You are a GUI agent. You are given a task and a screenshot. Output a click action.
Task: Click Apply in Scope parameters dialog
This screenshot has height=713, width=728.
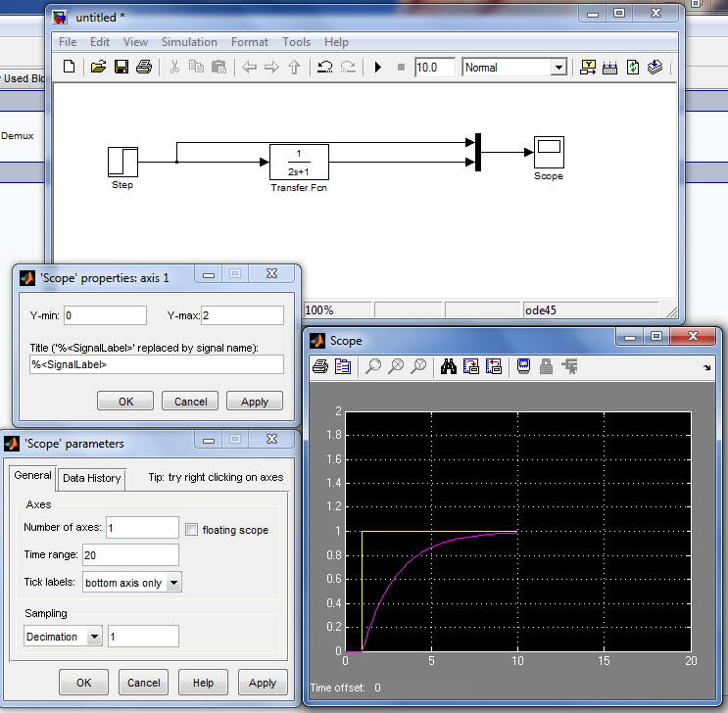pyautogui.click(x=263, y=683)
